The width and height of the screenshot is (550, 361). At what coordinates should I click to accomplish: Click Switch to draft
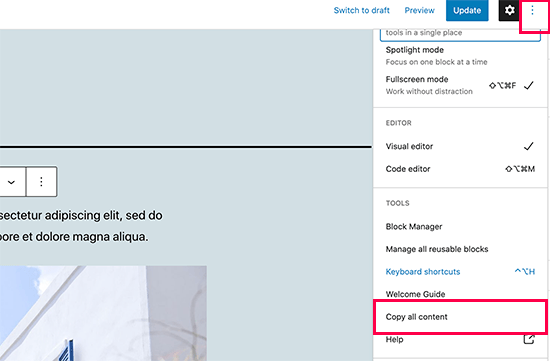pyautogui.click(x=362, y=10)
